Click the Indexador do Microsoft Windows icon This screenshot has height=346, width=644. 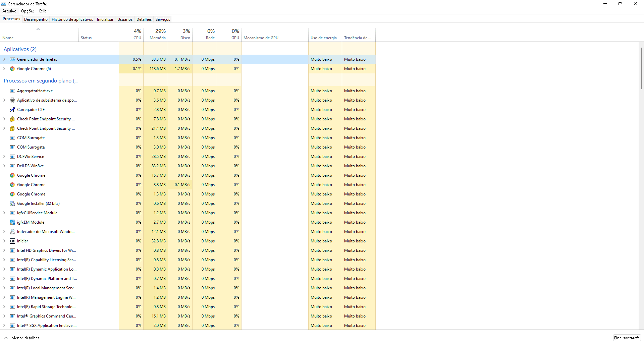[x=12, y=232]
